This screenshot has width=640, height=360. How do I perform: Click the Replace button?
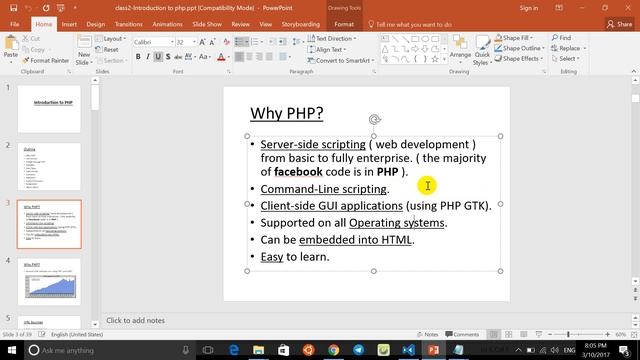pos(569,48)
